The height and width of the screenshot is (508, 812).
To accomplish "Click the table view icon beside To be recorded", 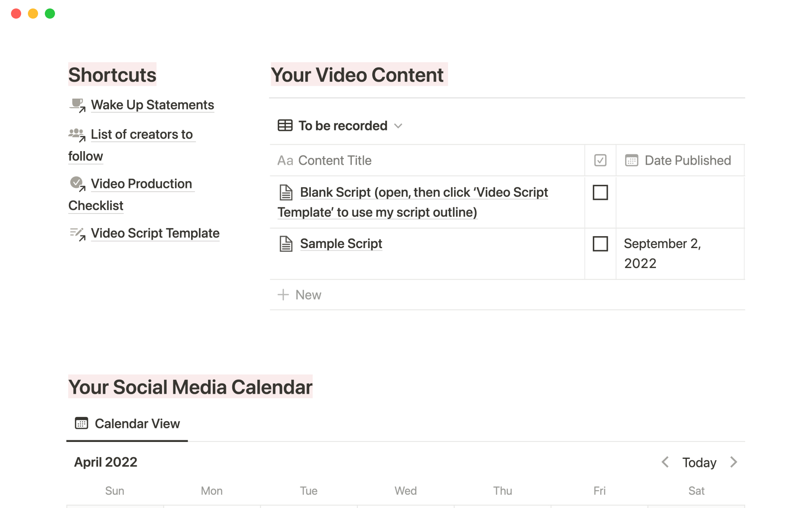I will [x=285, y=126].
